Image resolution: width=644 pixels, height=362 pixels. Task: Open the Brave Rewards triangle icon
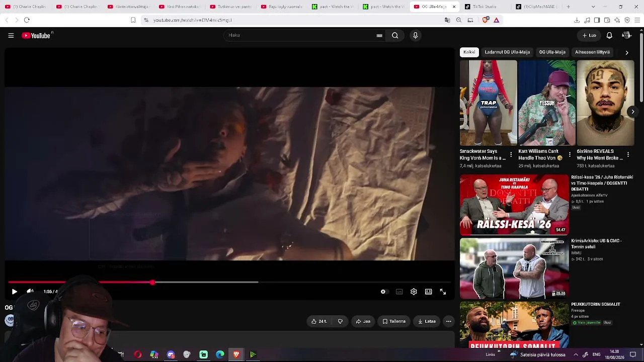[x=497, y=20]
